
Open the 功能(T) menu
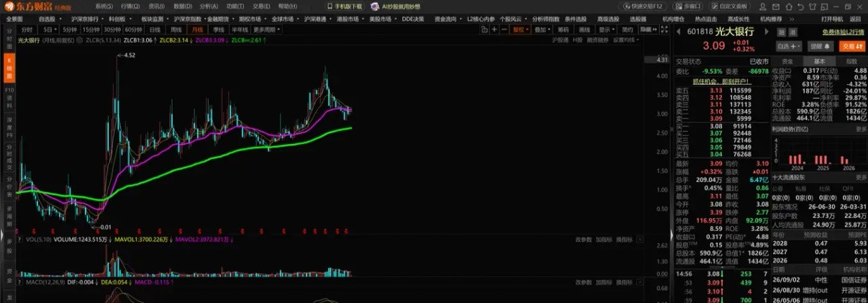pyautogui.click(x=235, y=6)
